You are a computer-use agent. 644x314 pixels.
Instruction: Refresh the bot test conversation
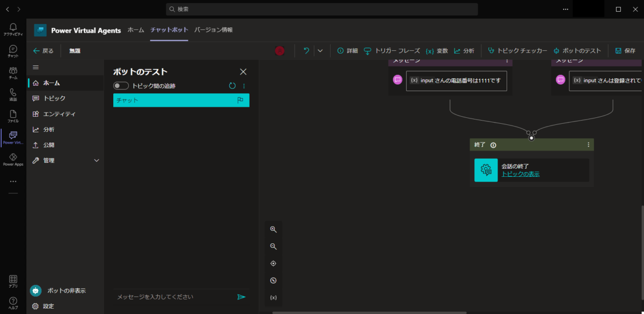coord(232,85)
